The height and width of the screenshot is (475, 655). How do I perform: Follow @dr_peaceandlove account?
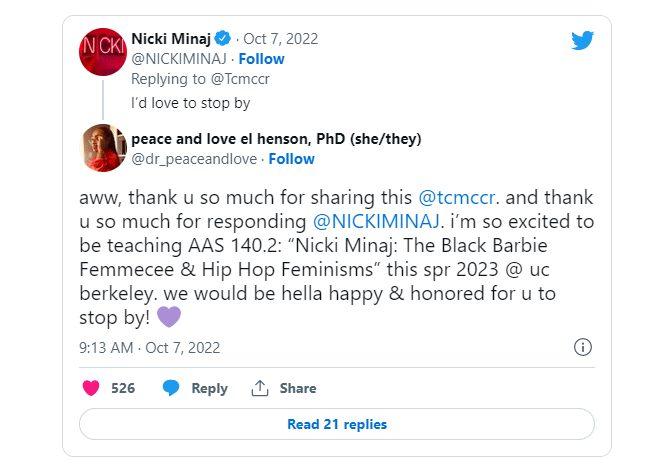coord(291,158)
